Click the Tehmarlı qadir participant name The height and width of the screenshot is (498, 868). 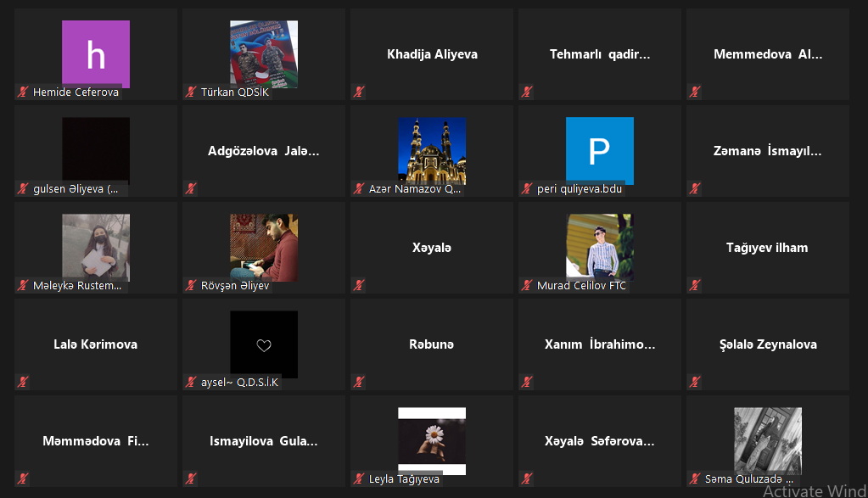tap(600, 54)
